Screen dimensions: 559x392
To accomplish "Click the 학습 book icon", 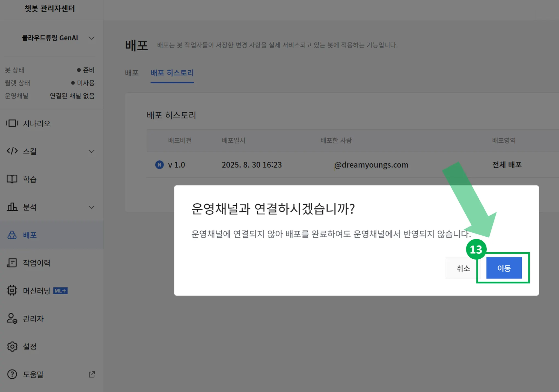I will pos(12,179).
